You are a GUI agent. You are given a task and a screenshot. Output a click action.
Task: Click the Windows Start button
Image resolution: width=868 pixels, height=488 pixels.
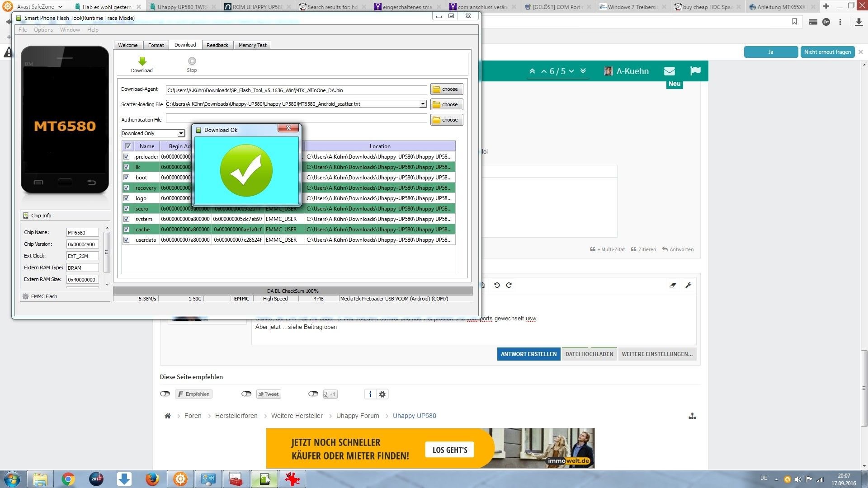[x=12, y=479]
